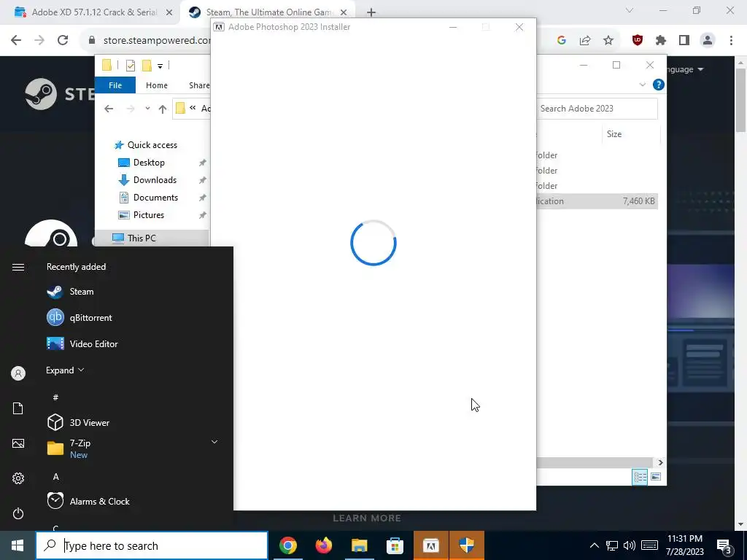The image size is (747, 560).
Task: Switch Explorer to details view
Action: tap(640, 477)
